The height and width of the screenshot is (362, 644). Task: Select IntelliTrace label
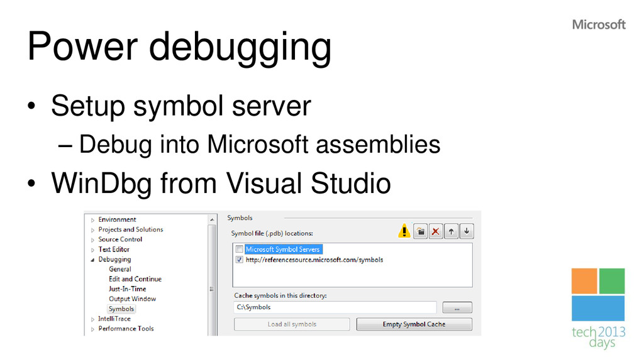pos(114,319)
